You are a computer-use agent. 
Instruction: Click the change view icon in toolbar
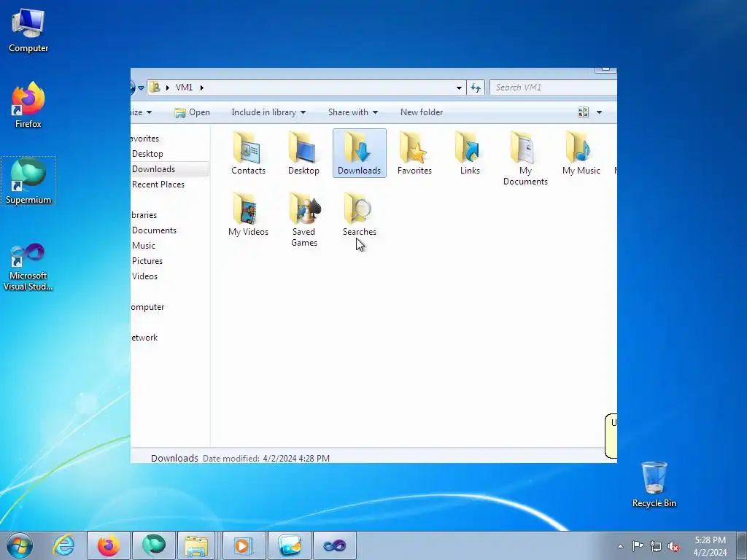pos(583,112)
